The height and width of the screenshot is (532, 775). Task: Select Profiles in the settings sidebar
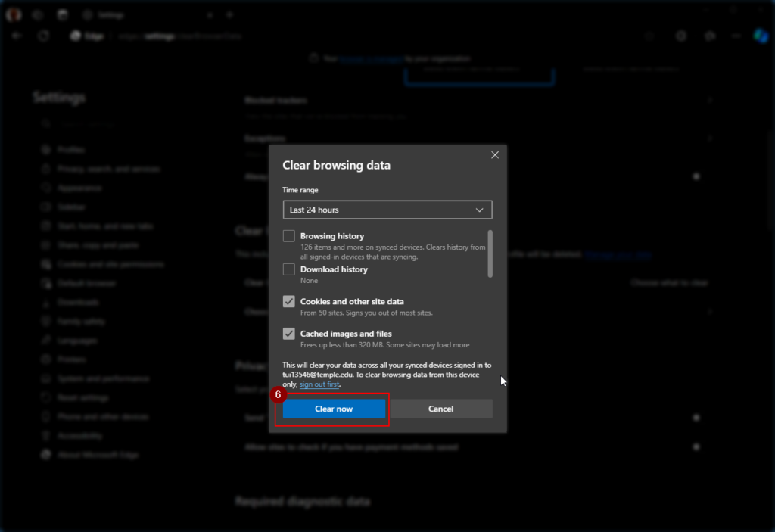point(71,150)
